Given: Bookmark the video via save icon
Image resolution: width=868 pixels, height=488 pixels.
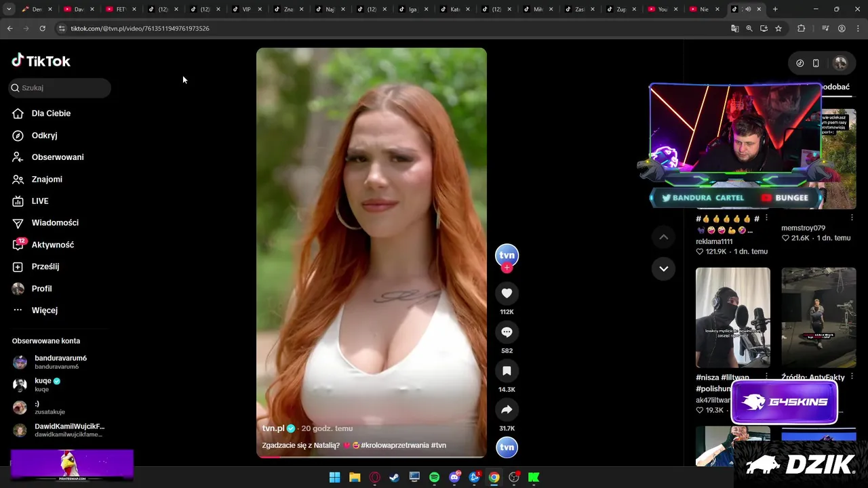Looking at the screenshot, I should [507, 371].
